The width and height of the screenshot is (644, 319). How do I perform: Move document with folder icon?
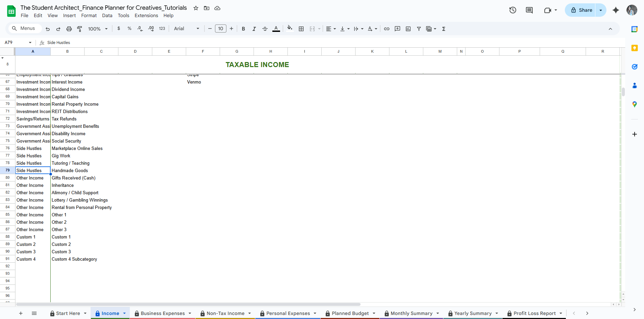207,8
